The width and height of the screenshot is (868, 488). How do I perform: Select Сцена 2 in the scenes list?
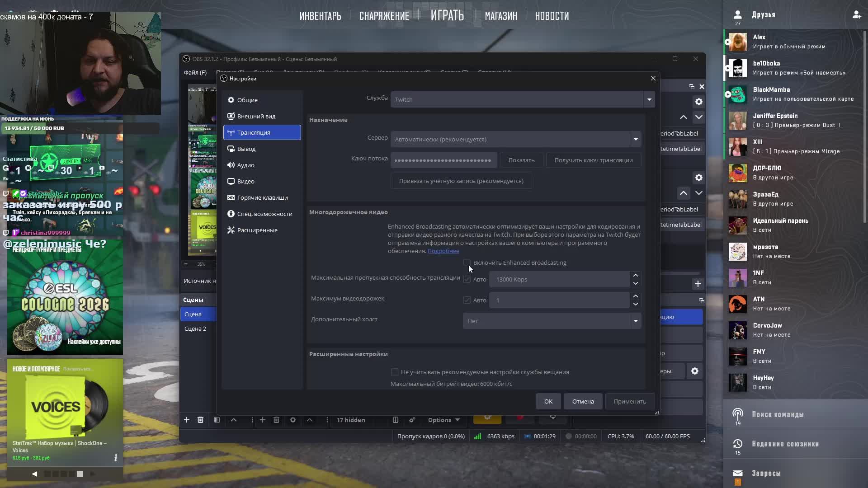(198, 328)
